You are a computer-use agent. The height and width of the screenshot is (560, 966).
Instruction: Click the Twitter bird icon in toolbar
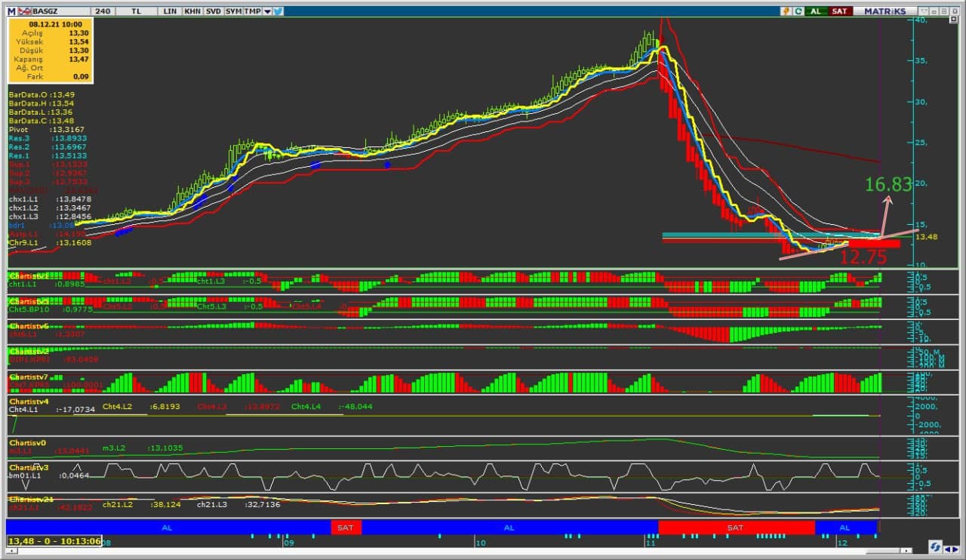tap(278, 11)
